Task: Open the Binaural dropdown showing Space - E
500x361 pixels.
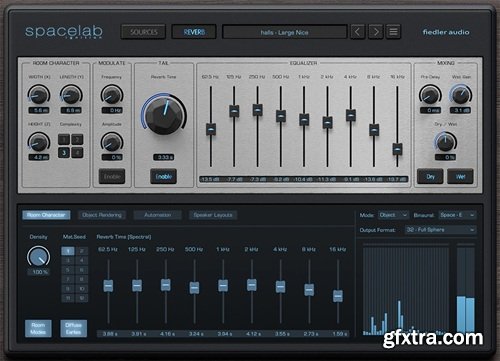Action: point(457,215)
